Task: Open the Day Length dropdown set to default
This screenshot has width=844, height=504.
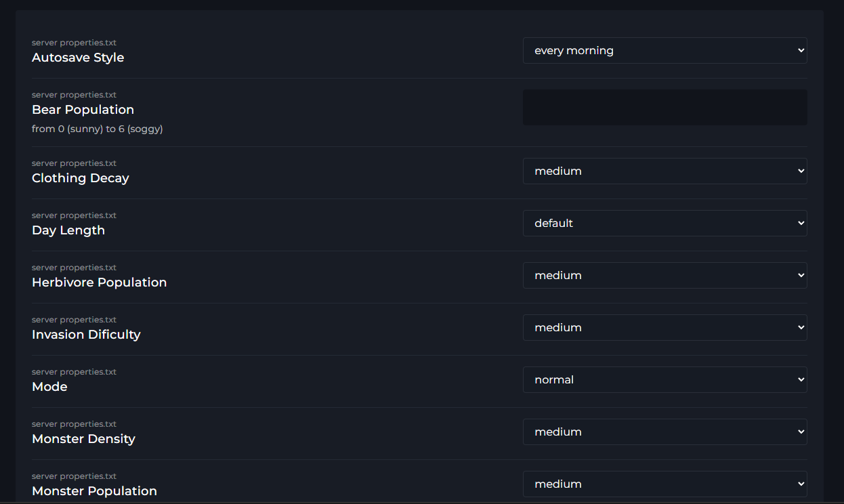Action: (664, 223)
